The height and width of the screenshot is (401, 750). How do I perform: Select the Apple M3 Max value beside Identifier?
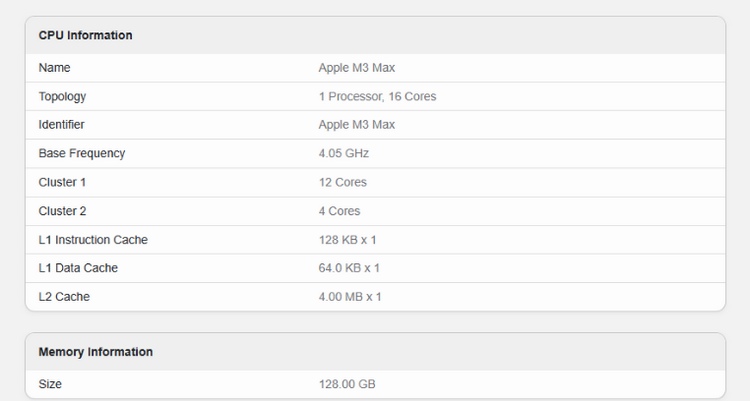point(357,125)
